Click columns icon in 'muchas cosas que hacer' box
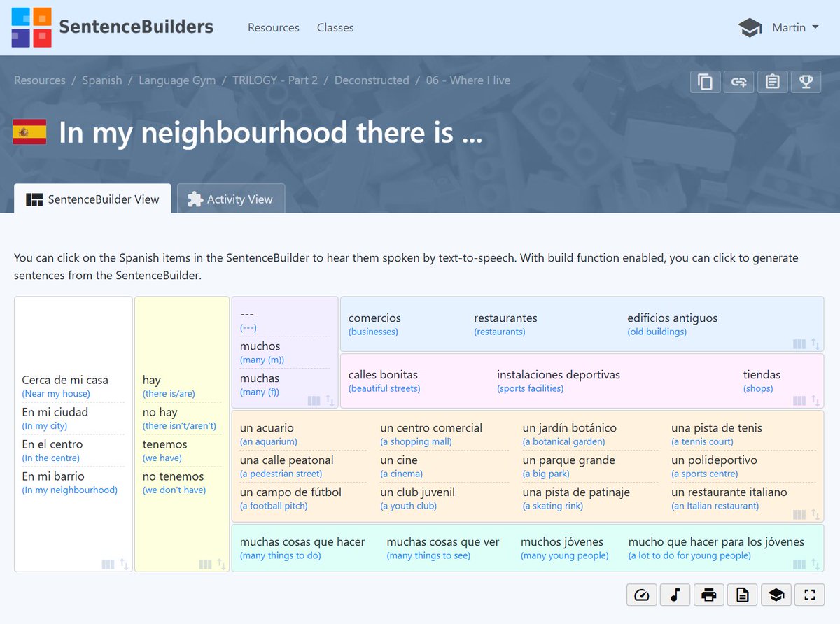Screen dimensions: 840x624 point(799,564)
